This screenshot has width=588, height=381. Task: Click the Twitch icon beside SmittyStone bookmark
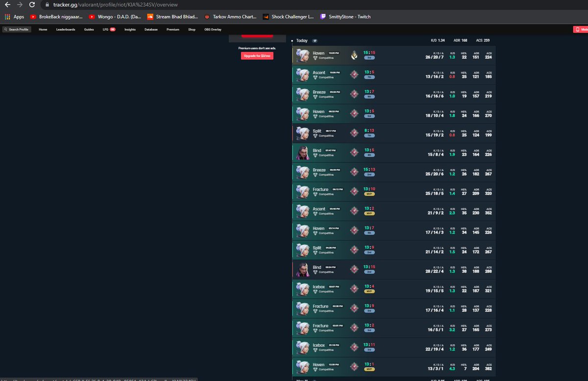coord(323,16)
